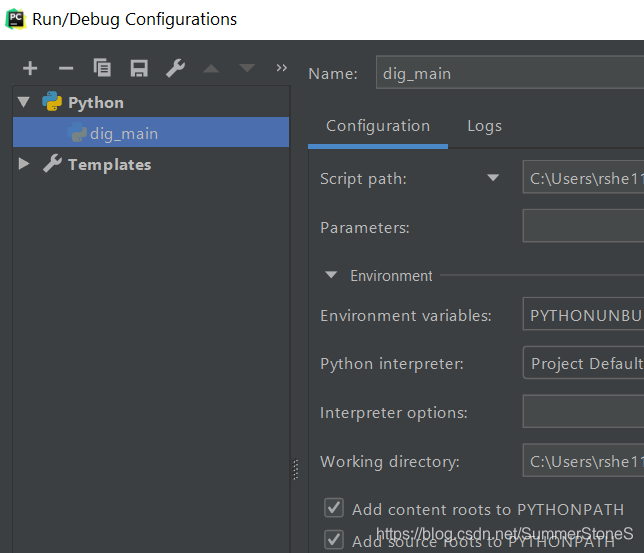
Task: Open the Script path type dropdown arrow
Action: pos(492,179)
